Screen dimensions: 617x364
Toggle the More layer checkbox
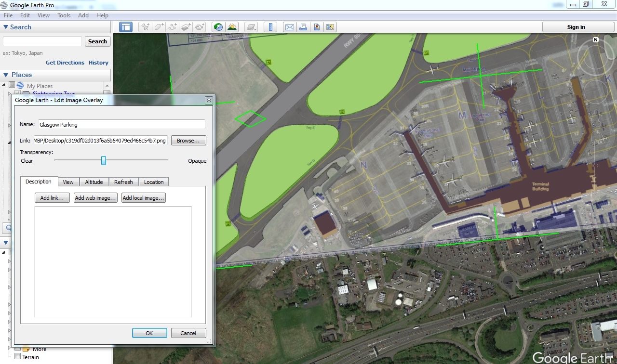point(18,349)
